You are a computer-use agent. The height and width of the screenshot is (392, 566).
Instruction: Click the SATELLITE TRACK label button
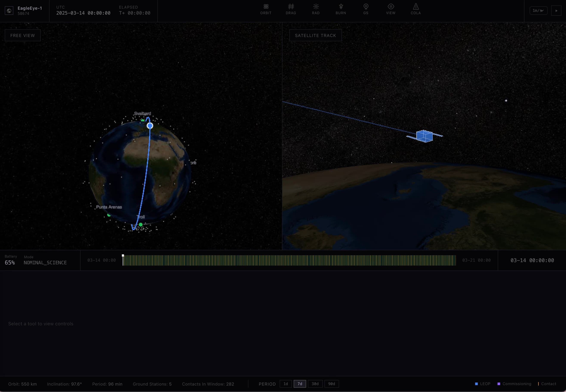[315, 35]
